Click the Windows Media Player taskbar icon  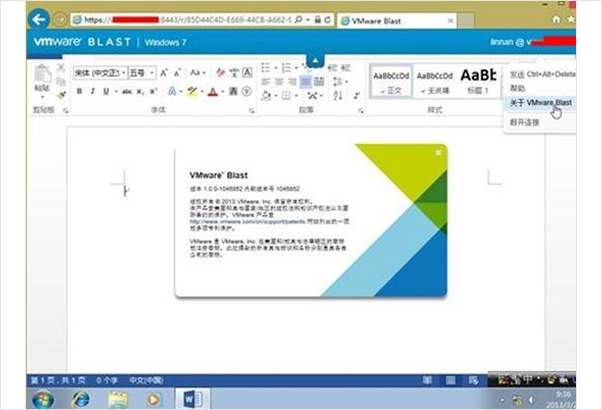coord(154,399)
